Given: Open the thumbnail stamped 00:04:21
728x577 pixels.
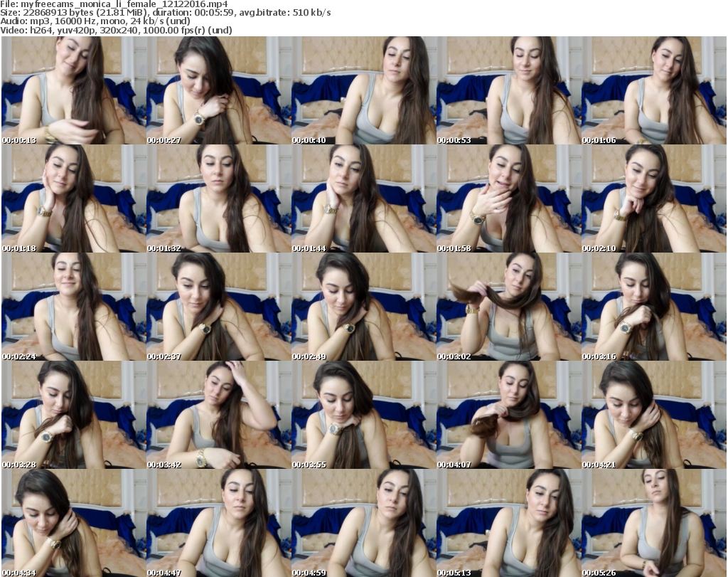Looking at the screenshot, I should 653,415.
